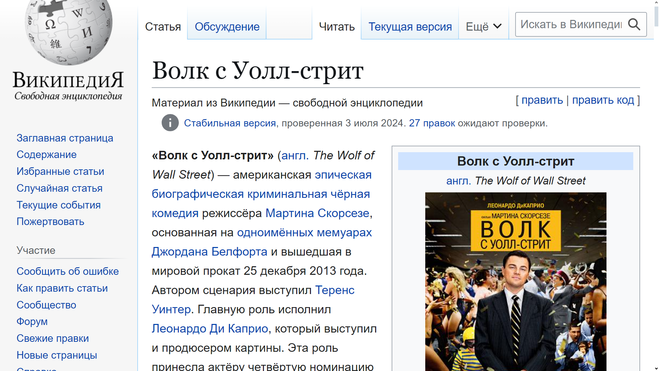Click Сообщить об ошибке link
Screen dimensions: 659x371
67,271
